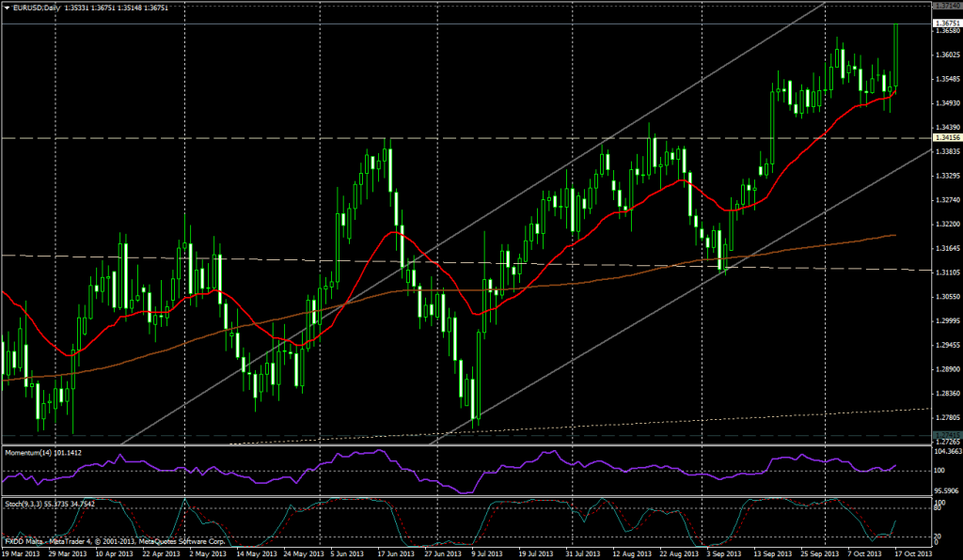This screenshot has height=560, width=963.
Task: Open the chart menu triangle beside EURUSD,Daily
Action: (x=8, y=8)
